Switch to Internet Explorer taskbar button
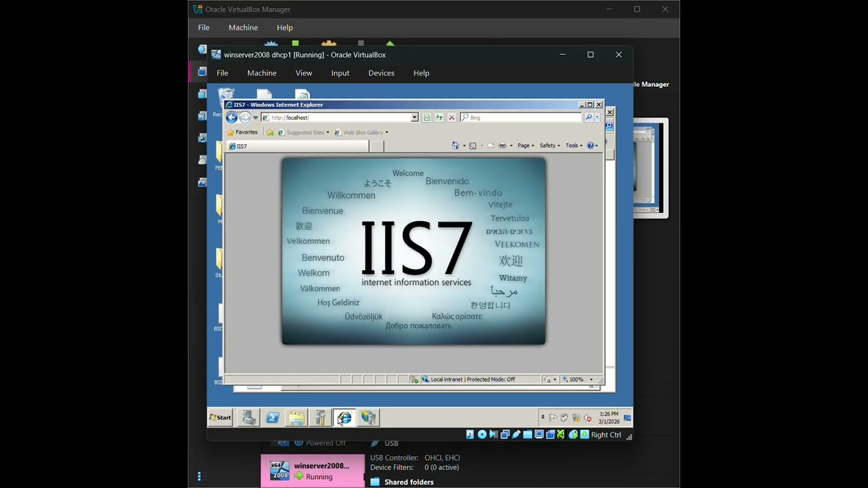 click(x=344, y=418)
